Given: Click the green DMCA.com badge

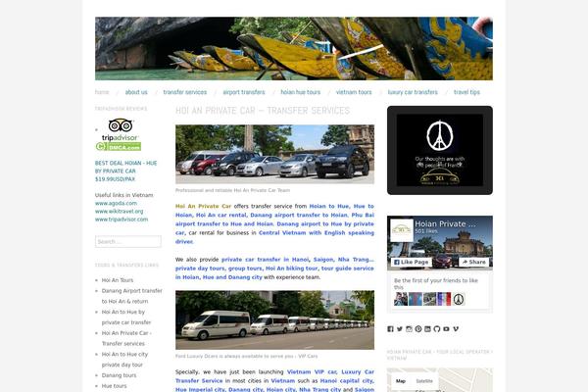Looking at the screenshot, I should click(119, 146).
